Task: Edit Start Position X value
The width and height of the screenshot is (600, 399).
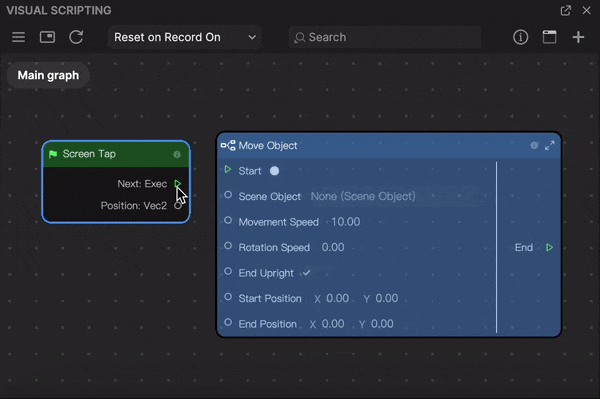Action: pos(338,298)
